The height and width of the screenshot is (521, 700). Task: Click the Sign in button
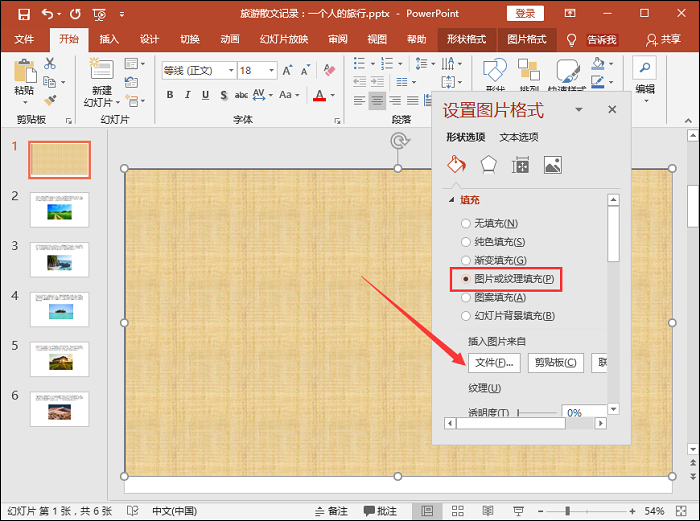pos(525,13)
